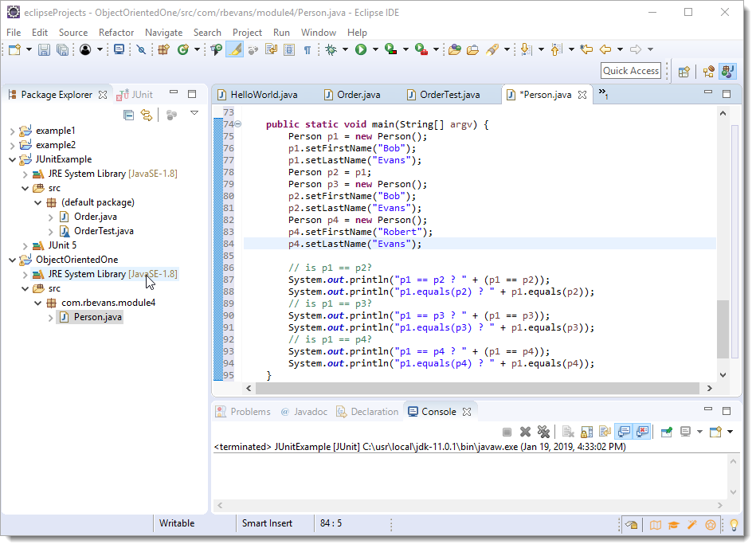Toggle console Scroll Lock

click(x=587, y=432)
